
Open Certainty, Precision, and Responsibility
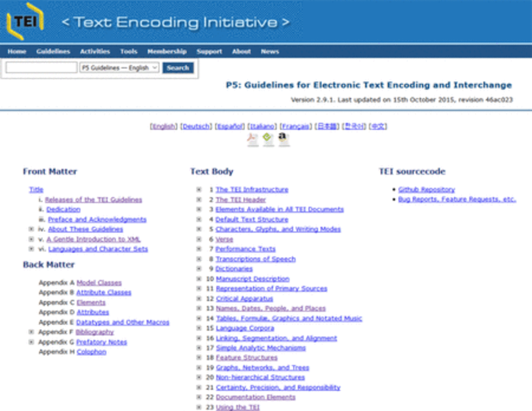click(x=278, y=387)
